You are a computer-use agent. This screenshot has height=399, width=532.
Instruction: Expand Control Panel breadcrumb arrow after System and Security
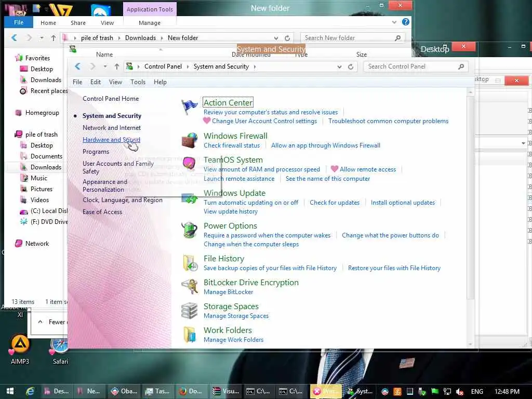pyautogui.click(x=255, y=67)
